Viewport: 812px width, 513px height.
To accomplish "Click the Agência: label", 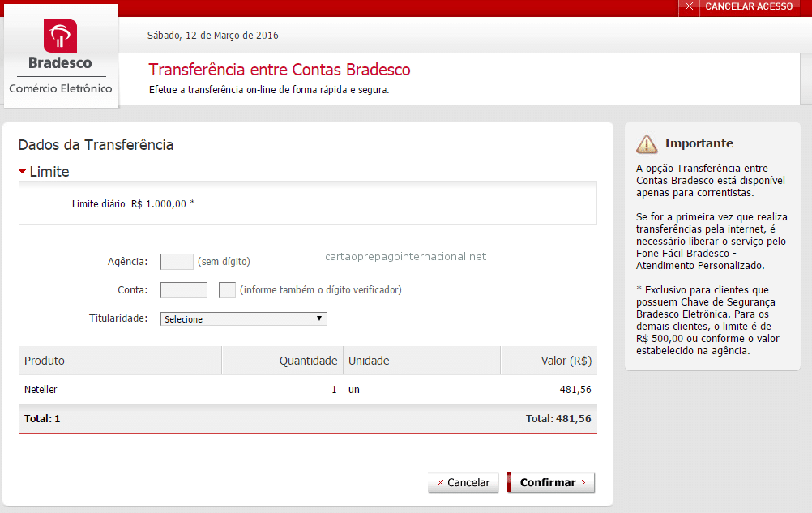I will 127,262.
